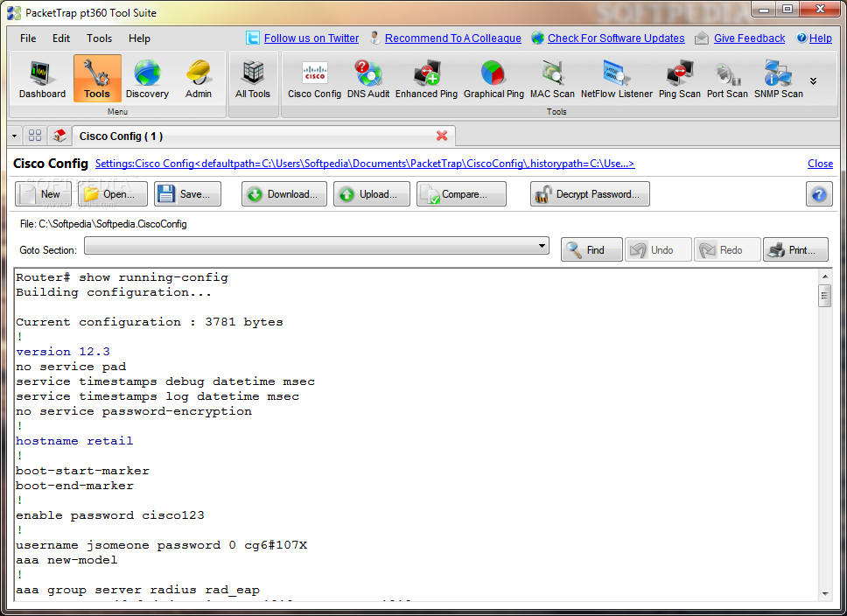Click the Undo button
This screenshot has height=616, width=847.
[658, 249]
